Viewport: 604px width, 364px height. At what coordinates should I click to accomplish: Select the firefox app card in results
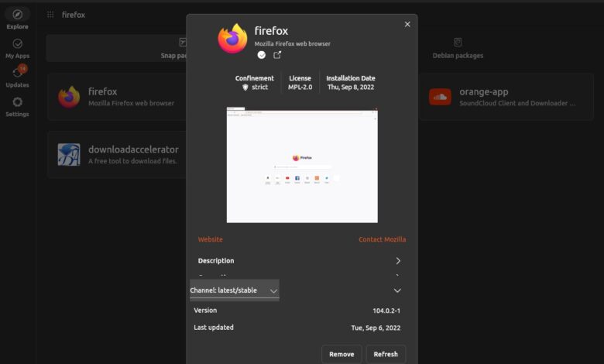[x=117, y=97]
